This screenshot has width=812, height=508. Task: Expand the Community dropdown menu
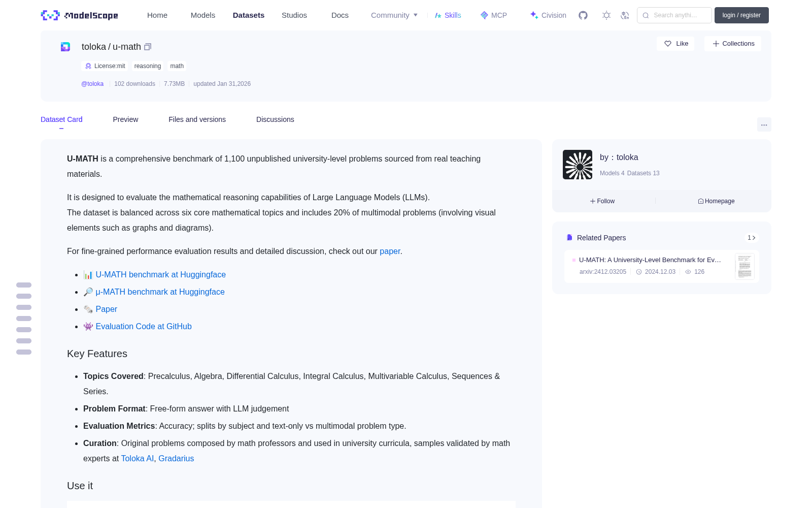pyautogui.click(x=394, y=15)
